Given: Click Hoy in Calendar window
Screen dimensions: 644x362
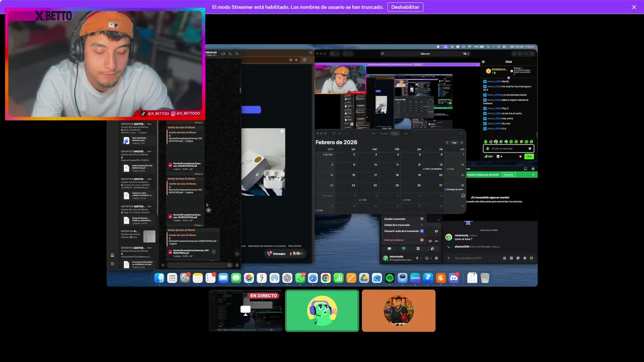Looking at the screenshot, I should point(454,143).
